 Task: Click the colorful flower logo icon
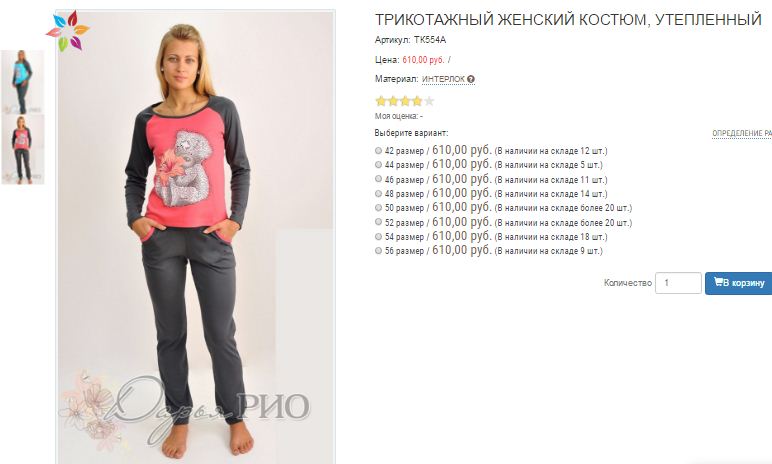coord(68,31)
